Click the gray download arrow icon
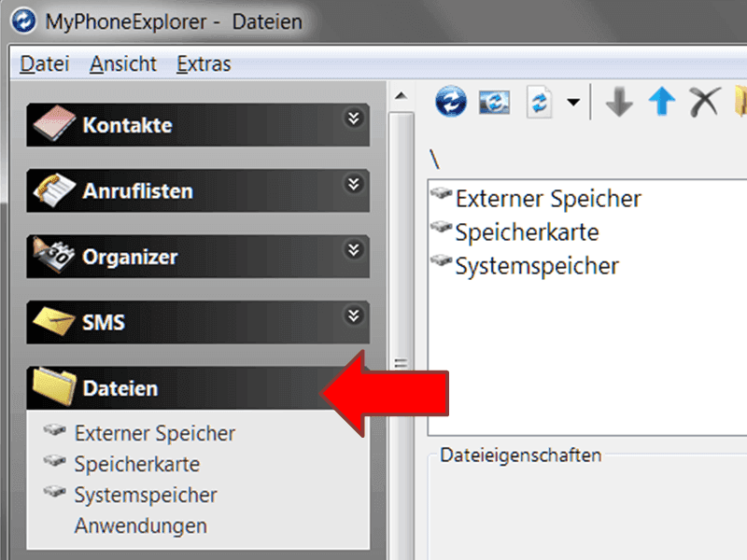The width and height of the screenshot is (747, 560). pos(619,102)
